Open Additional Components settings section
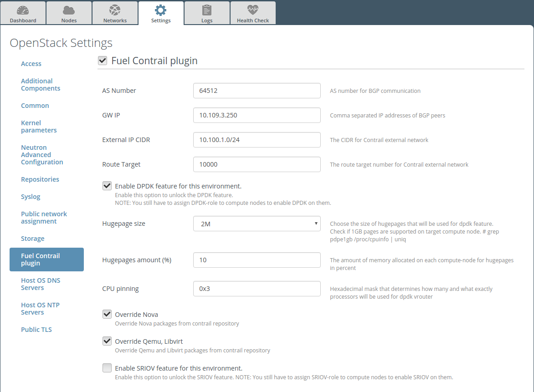Viewport: 534px width, 392px height. (41, 85)
